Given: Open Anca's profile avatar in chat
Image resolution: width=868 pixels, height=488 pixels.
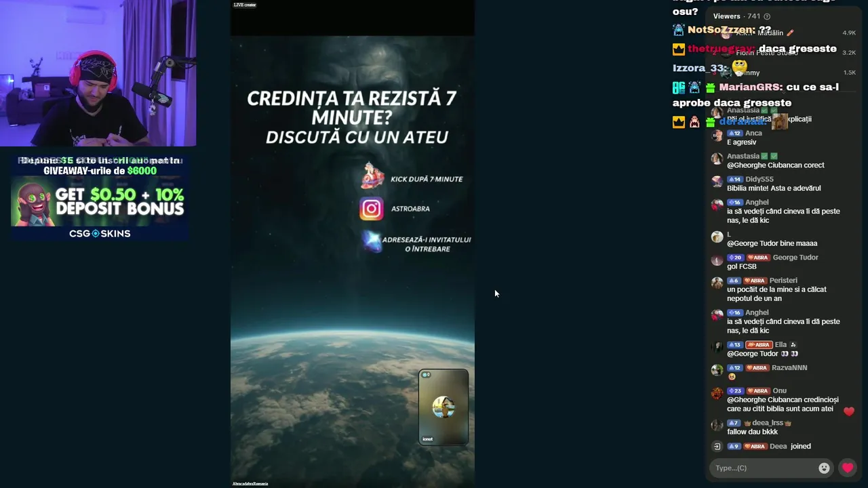Looking at the screenshot, I should 717,135.
